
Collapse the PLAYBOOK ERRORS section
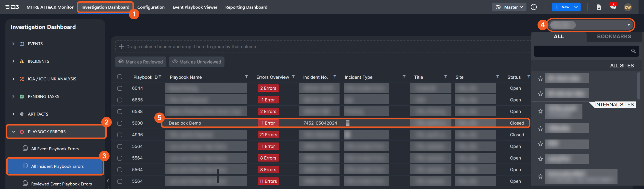13,132
